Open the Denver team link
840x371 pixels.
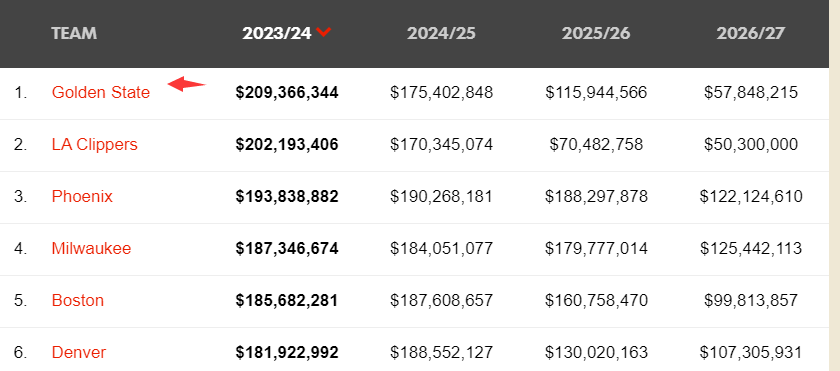coord(79,352)
